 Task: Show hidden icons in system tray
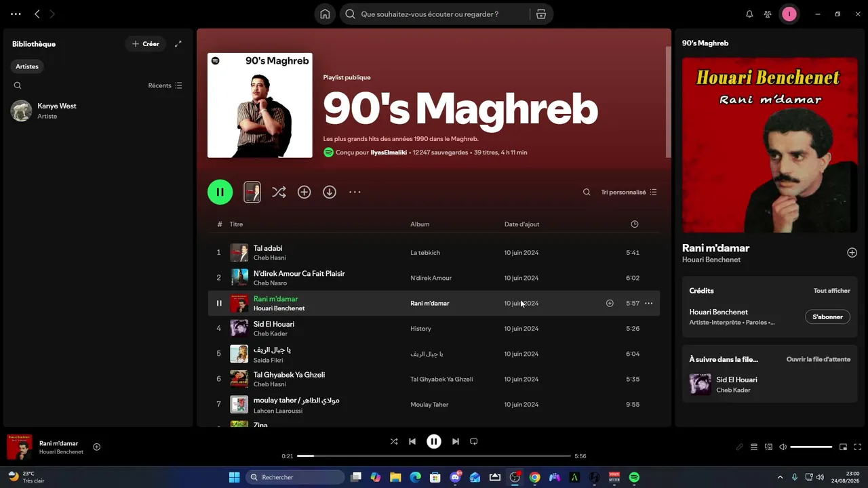(780, 477)
